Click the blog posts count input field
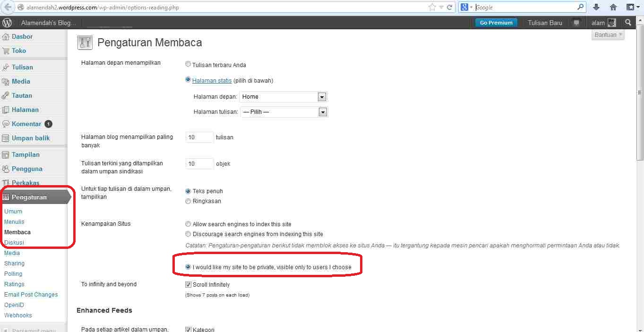Viewport: 644px width, 332px height. pyautogui.click(x=199, y=137)
